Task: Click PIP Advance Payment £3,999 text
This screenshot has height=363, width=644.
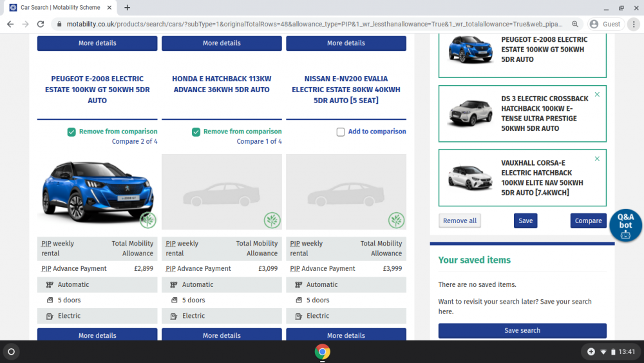Action: (x=346, y=268)
